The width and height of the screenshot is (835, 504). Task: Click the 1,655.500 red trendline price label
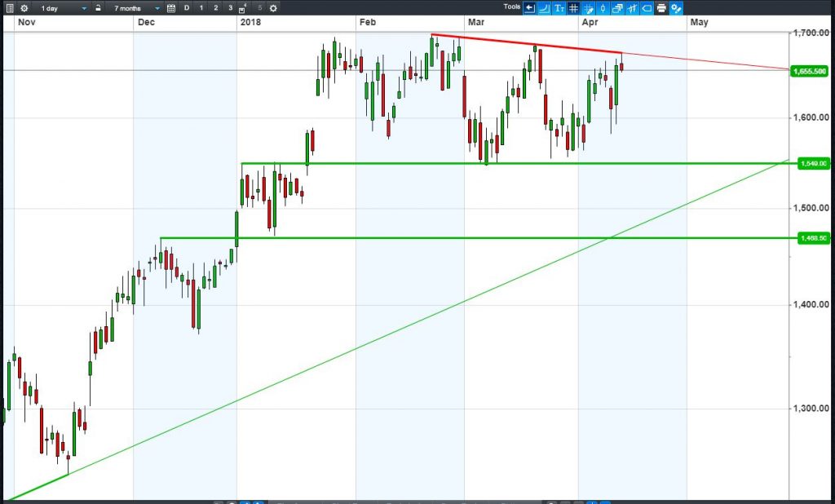click(810, 72)
